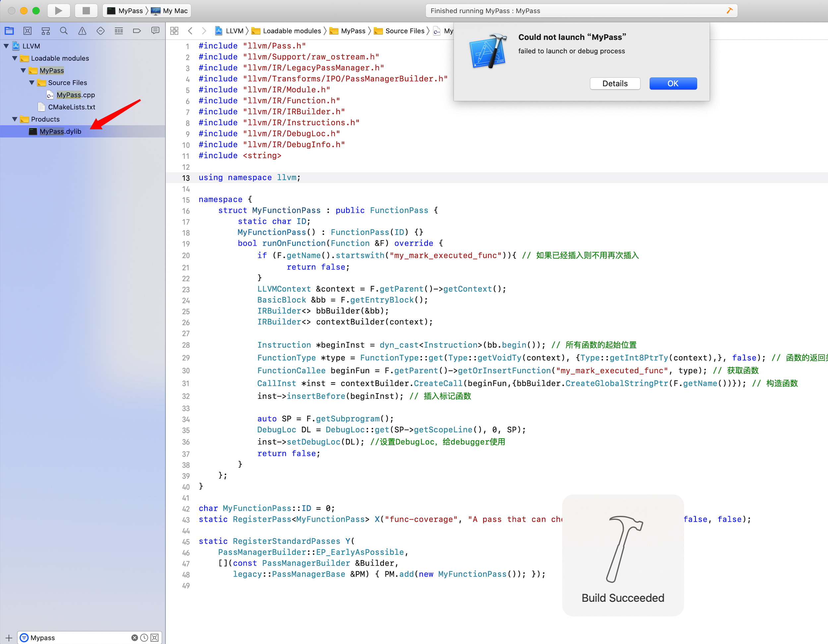
Task: Open the Debug navigator
Action: [119, 31]
